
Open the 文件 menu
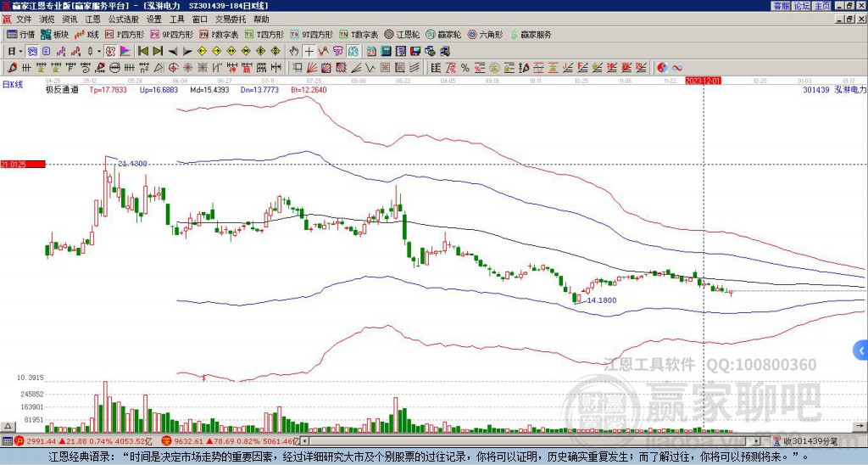[x=24, y=20]
